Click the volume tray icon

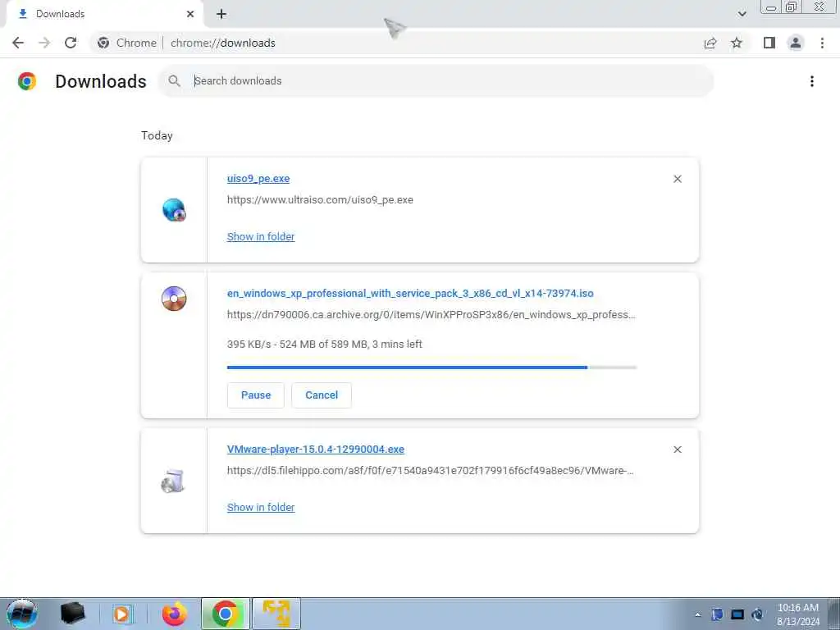pos(757,614)
